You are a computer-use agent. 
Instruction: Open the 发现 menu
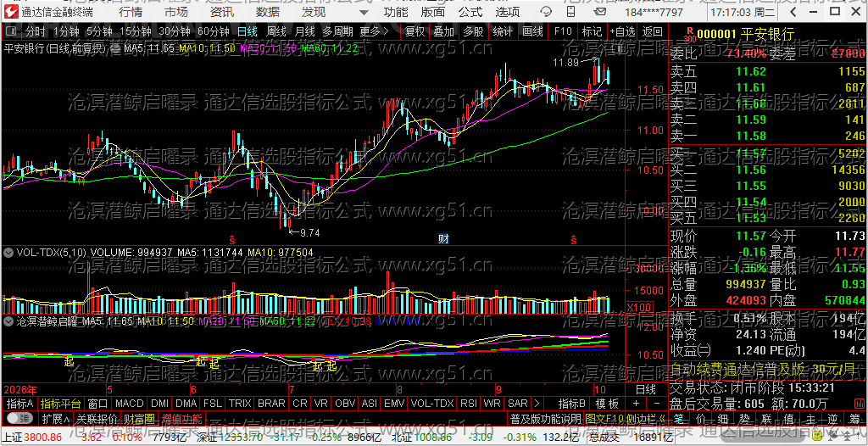[314, 12]
